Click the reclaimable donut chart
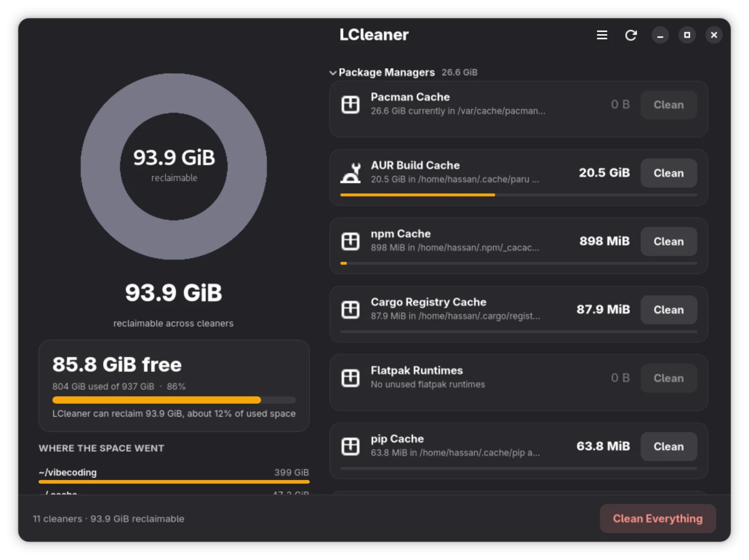This screenshot has height=560, width=749. click(174, 166)
